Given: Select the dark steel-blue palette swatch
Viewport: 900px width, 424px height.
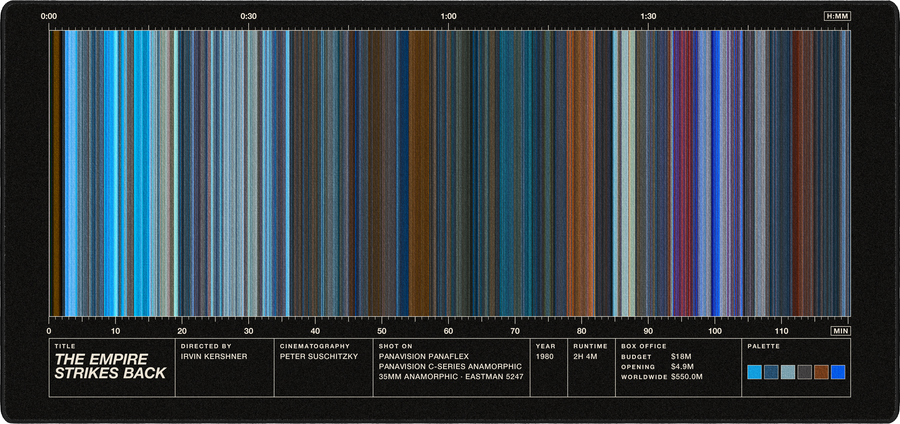Looking at the screenshot, I should (x=771, y=372).
